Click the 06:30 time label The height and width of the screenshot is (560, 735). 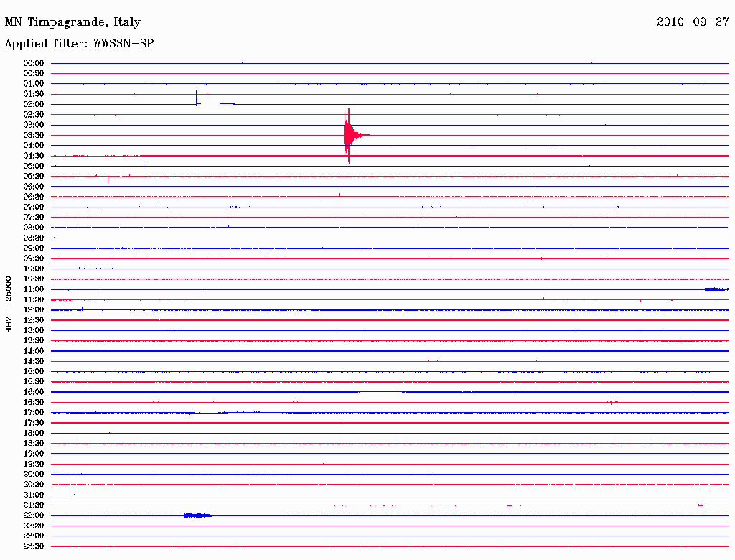pyautogui.click(x=34, y=197)
